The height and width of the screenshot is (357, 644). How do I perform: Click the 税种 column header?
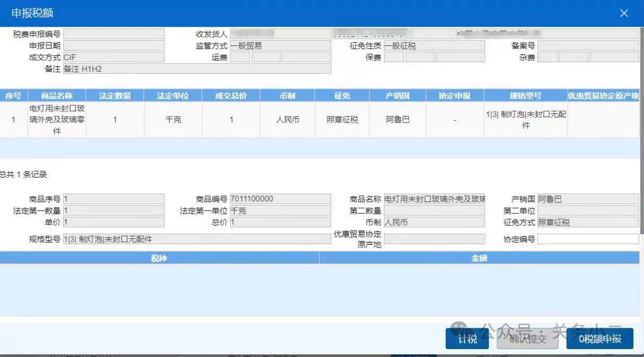click(159, 258)
